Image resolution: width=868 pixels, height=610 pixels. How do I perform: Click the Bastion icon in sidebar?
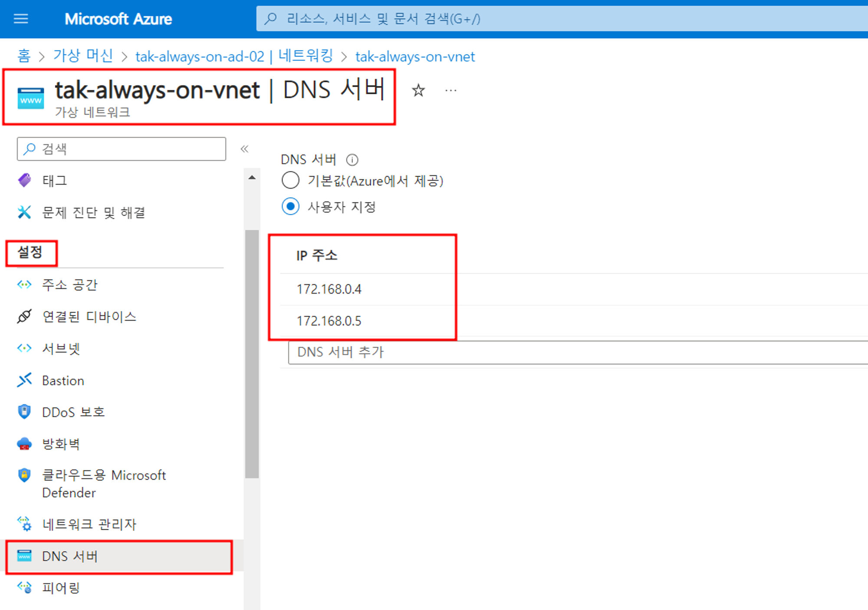(x=24, y=380)
